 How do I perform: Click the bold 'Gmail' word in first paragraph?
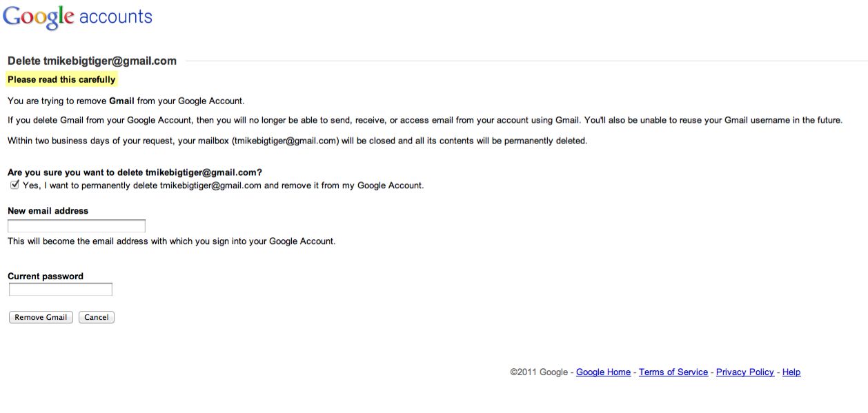(121, 101)
